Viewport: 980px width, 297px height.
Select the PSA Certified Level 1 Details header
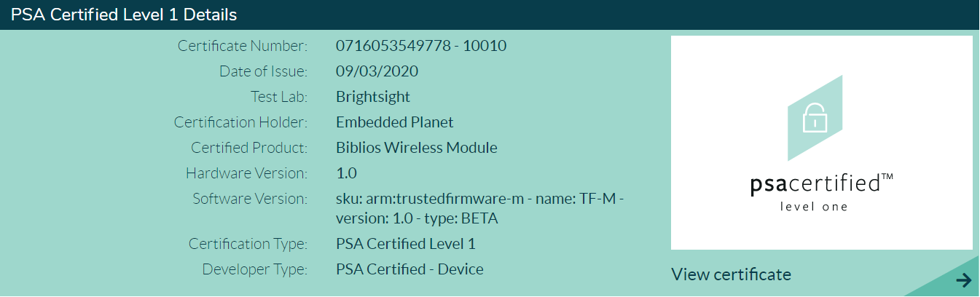[x=124, y=15]
